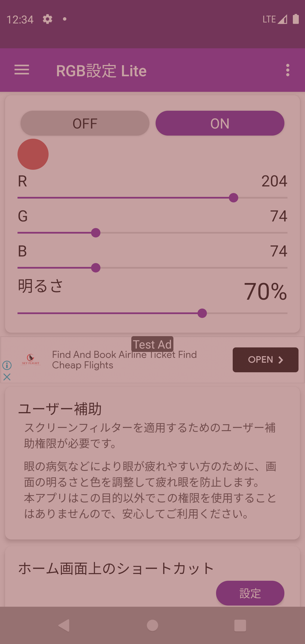Turn the filter OFF

85,123
